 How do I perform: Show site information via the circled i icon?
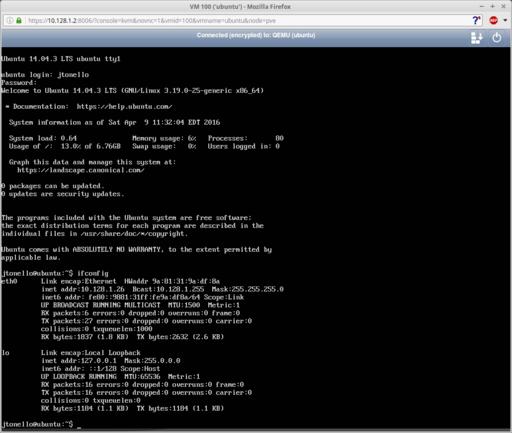[10, 21]
